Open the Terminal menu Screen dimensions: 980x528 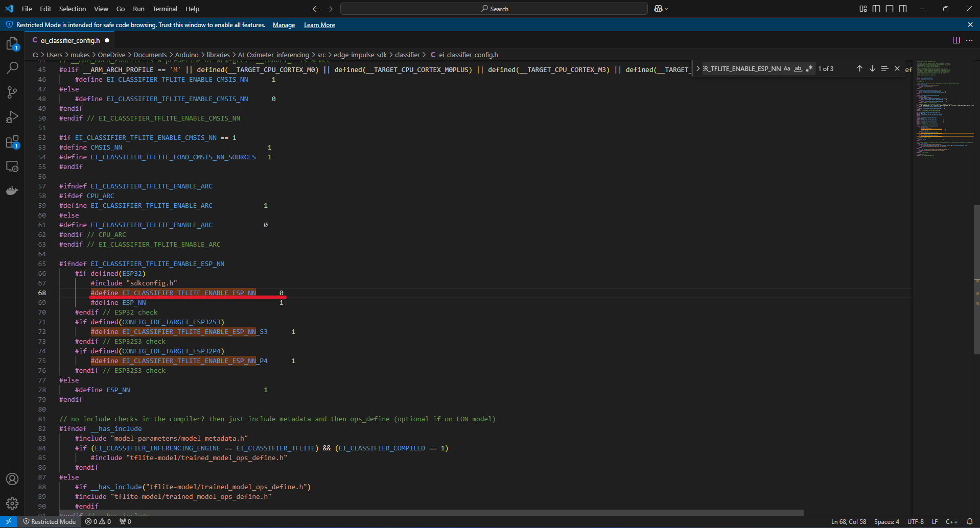(165, 9)
